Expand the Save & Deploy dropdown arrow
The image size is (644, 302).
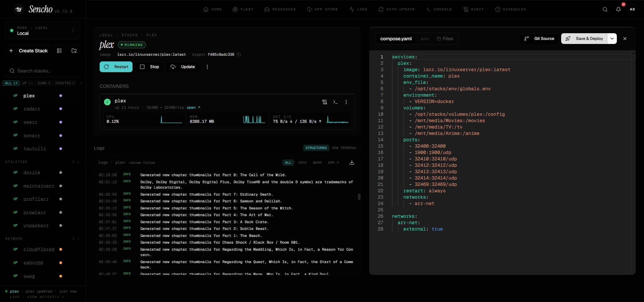click(612, 39)
